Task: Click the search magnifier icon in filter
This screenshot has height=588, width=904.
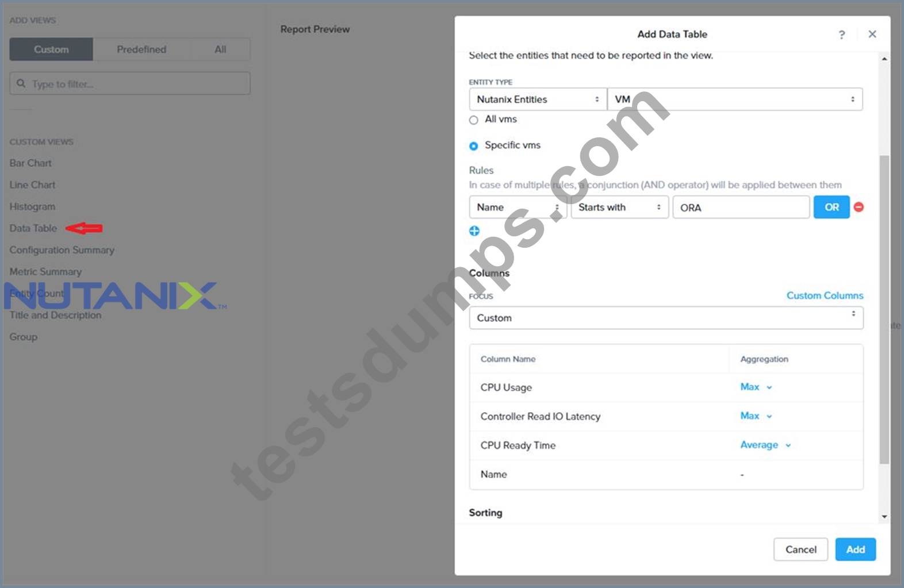Action: [21, 83]
